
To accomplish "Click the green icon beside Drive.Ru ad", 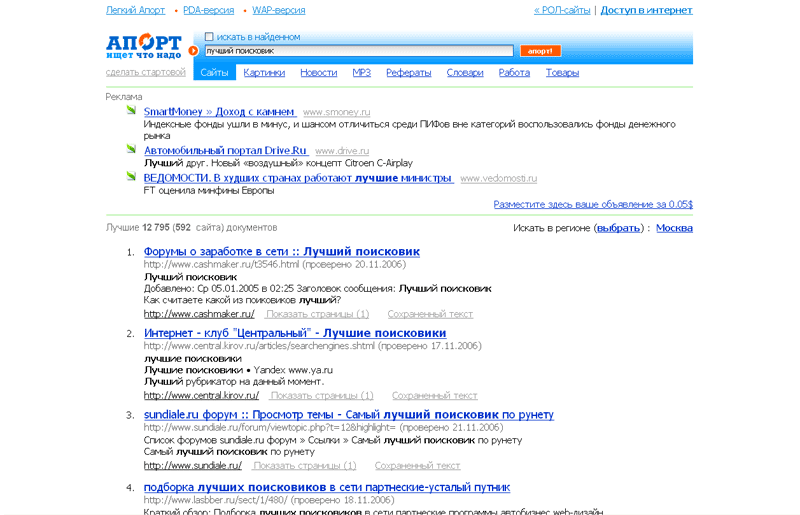I will click(131, 150).
